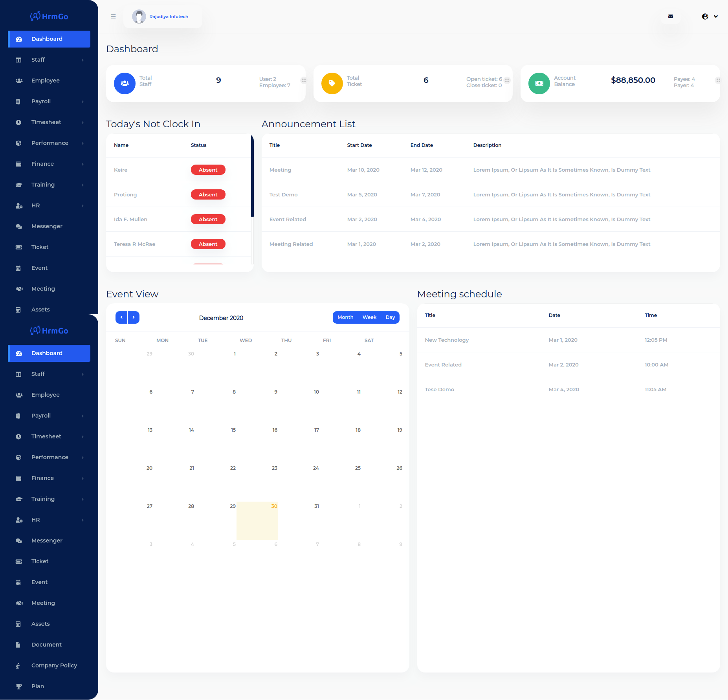
Task: Click the Absent status badge for Keire
Action: click(208, 170)
